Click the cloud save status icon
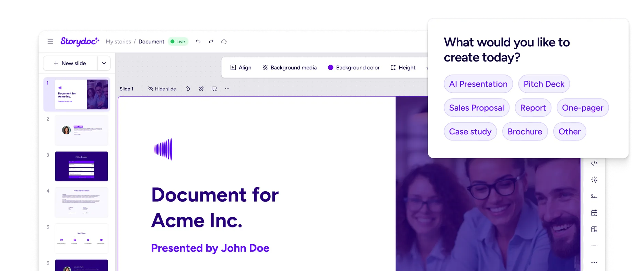 click(x=224, y=42)
